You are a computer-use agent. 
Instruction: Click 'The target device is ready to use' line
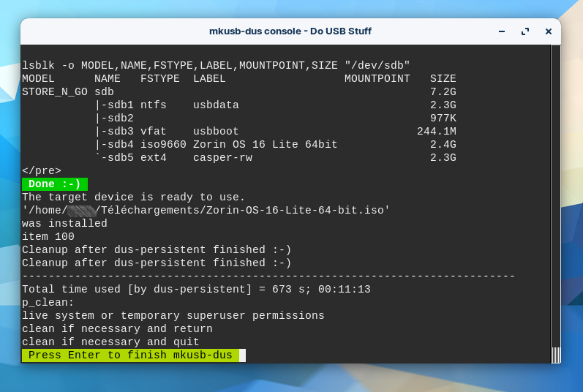[134, 197]
